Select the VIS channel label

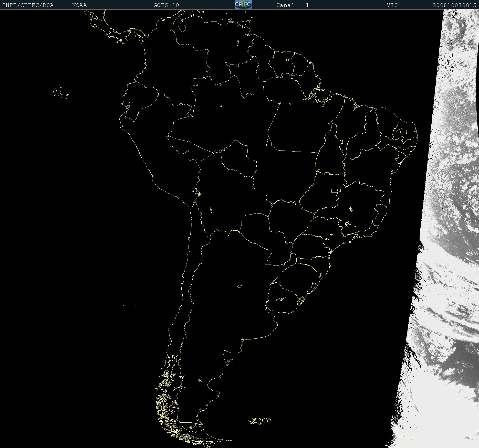[x=392, y=5]
